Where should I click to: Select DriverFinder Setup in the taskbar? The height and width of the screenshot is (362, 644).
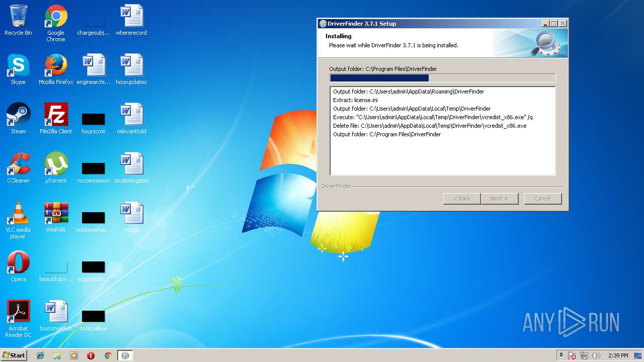point(125,355)
